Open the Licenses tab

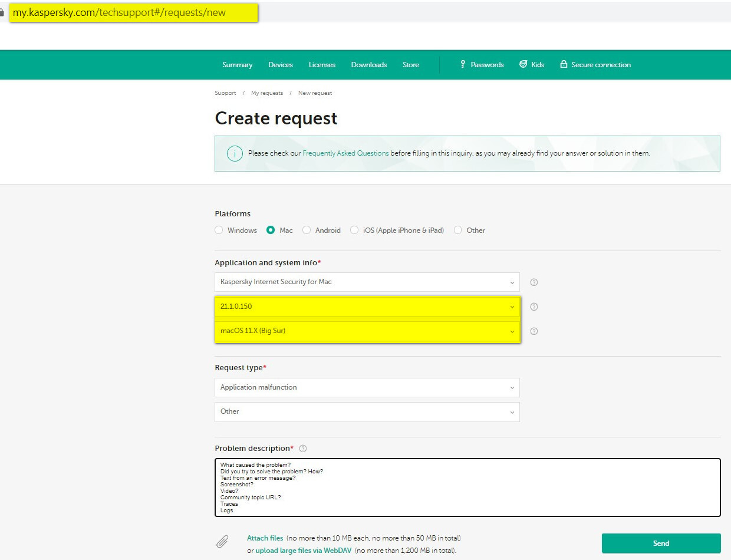[322, 65]
